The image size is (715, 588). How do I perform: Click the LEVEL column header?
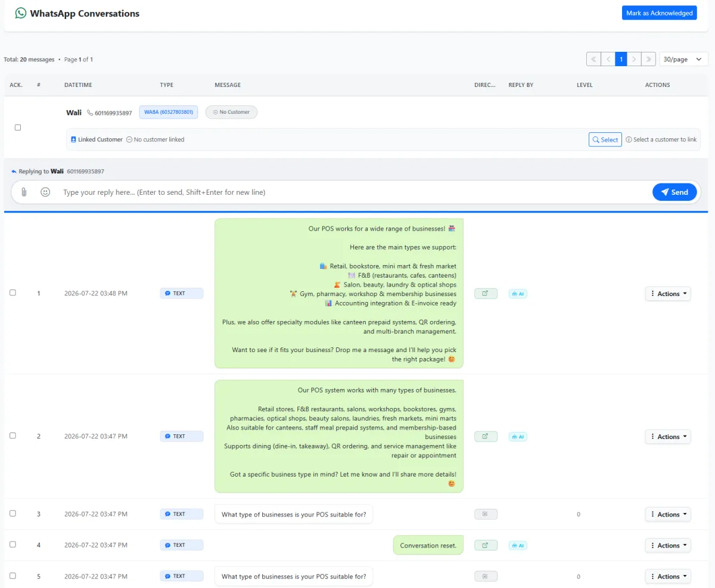coord(585,85)
